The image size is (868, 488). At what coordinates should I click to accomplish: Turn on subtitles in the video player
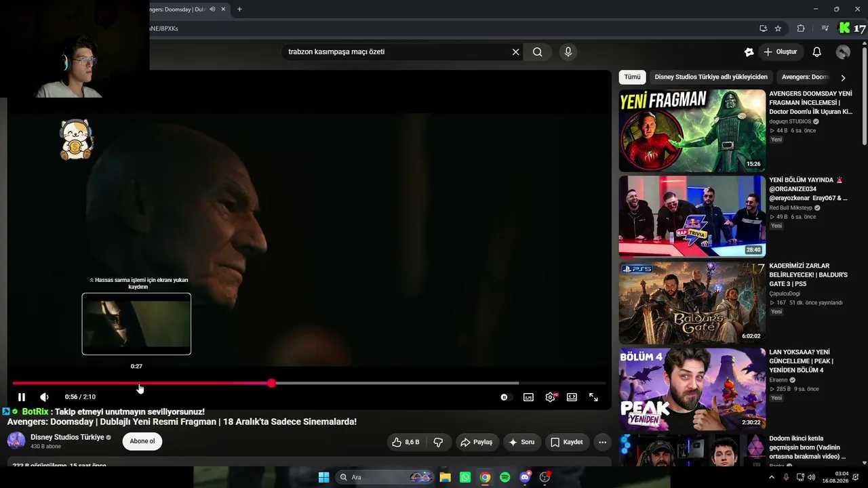coord(528,397)
